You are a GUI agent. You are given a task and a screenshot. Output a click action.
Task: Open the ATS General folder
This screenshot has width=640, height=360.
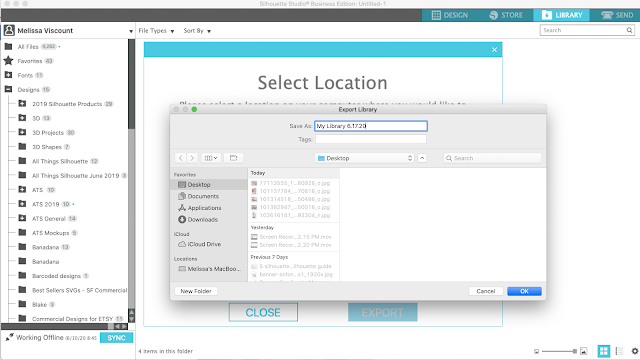(48, 218)
